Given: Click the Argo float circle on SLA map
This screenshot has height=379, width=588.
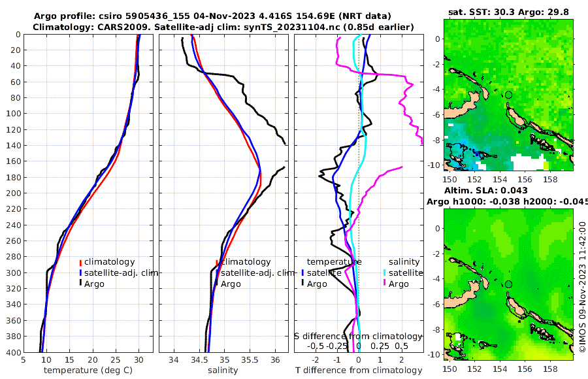Looking at the screenshot, I should 508,284.
